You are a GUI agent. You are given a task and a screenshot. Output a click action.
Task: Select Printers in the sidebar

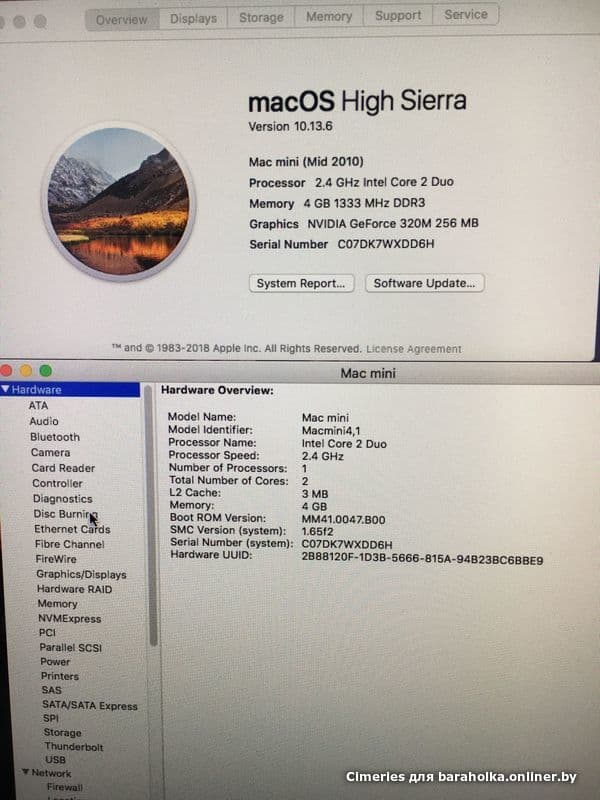coord(60,676)
